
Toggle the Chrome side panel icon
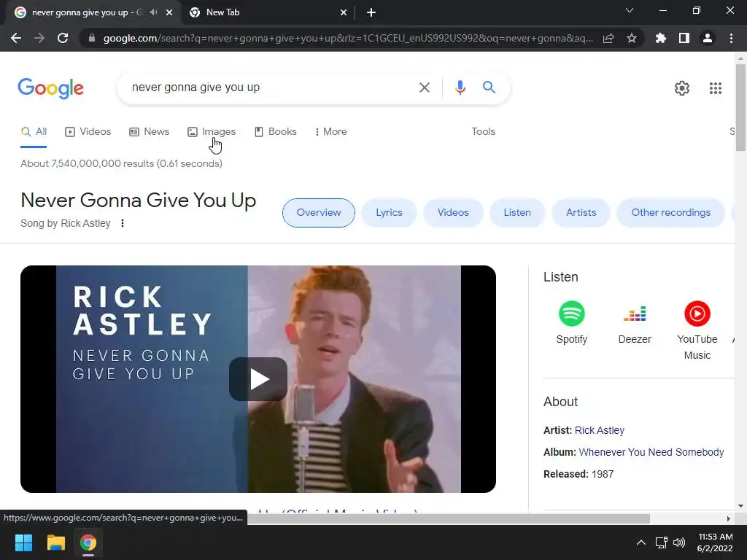pos(684,38)
